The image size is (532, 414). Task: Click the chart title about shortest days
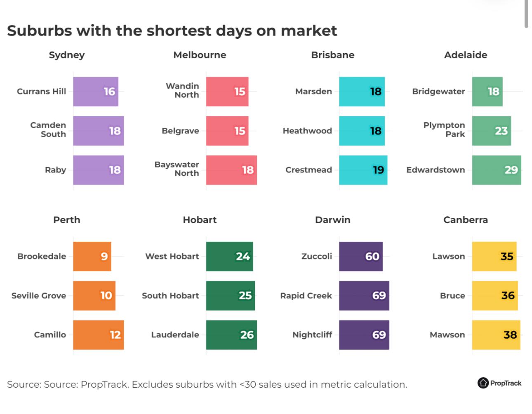tap(172, 31)
